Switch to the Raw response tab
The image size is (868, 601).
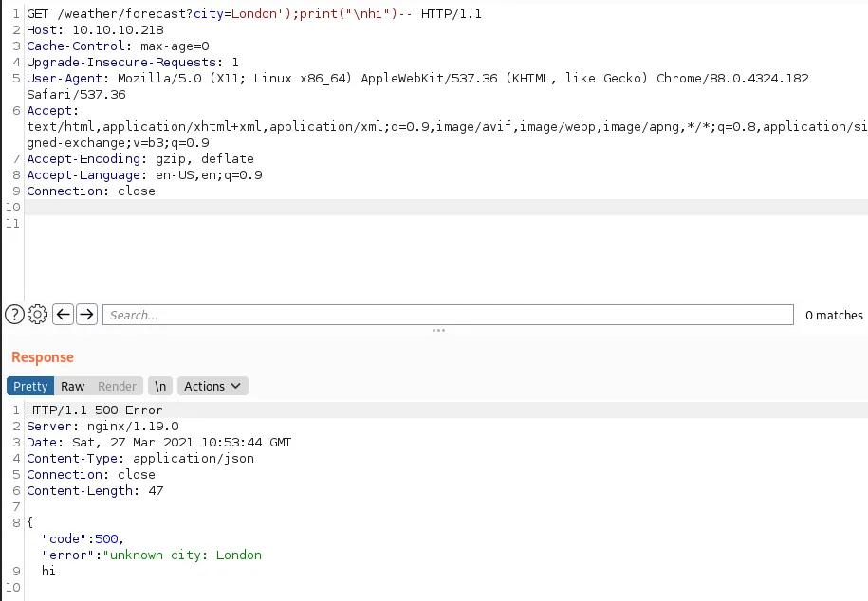click(72, 386)
